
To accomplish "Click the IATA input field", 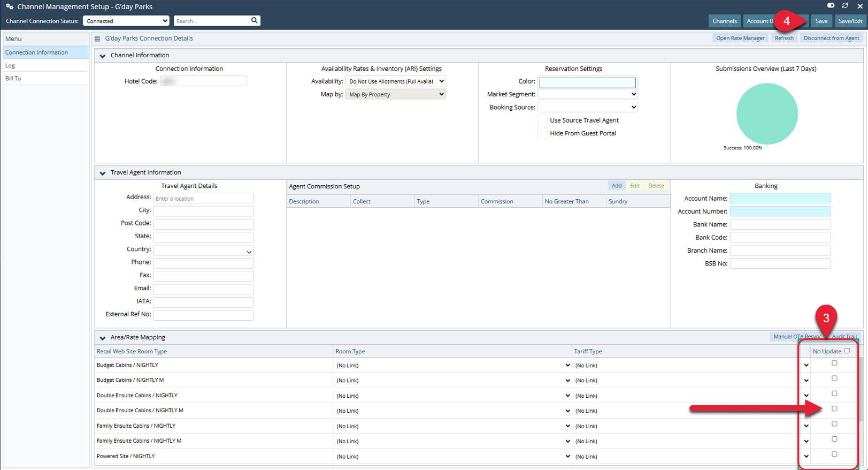I will pos(203,302).
